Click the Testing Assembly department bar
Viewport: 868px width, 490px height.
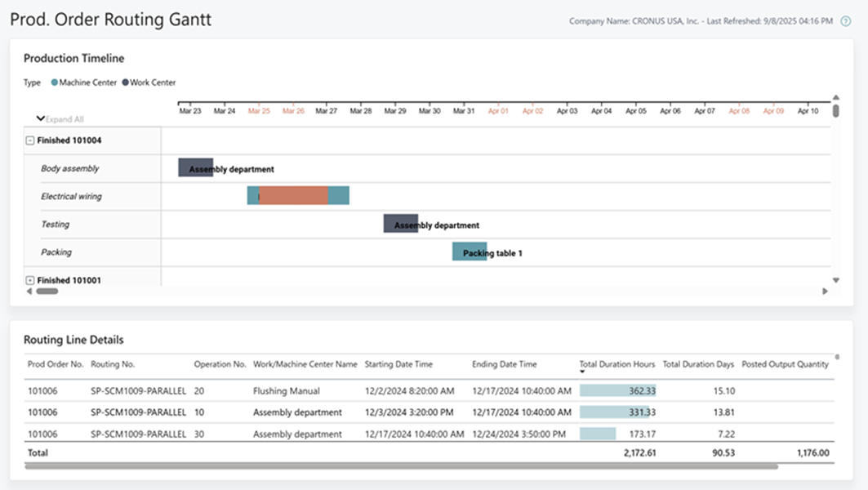point(400,224)
